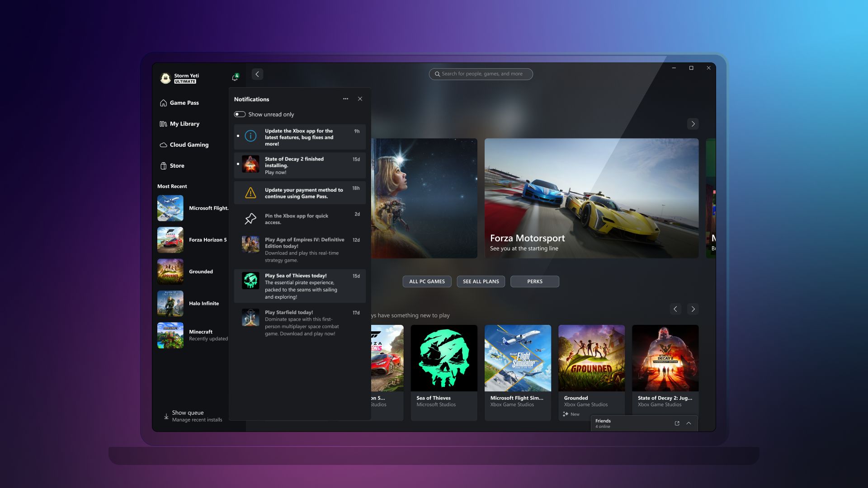Click the back arrow button

pos(257,74)
